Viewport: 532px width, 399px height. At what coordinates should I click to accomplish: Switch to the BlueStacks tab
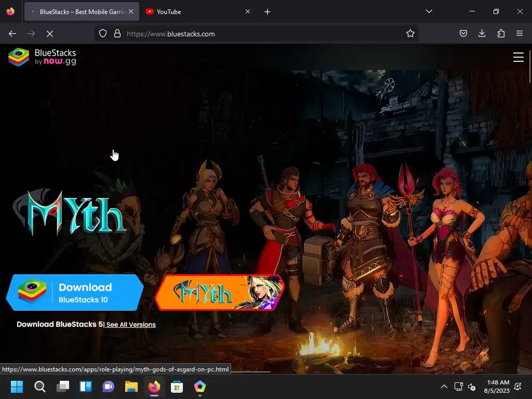click(82, 12)
